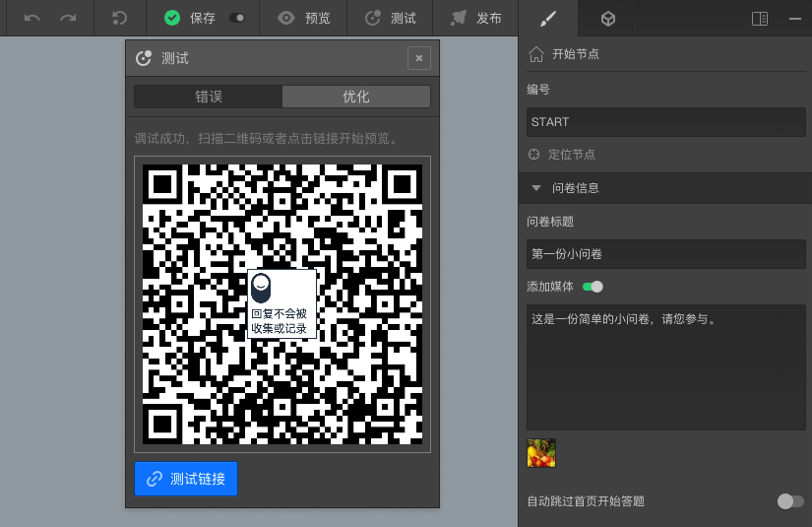Click the 测试 dialog title icon
Screen dimensions: 812x527
click(144, 58)
